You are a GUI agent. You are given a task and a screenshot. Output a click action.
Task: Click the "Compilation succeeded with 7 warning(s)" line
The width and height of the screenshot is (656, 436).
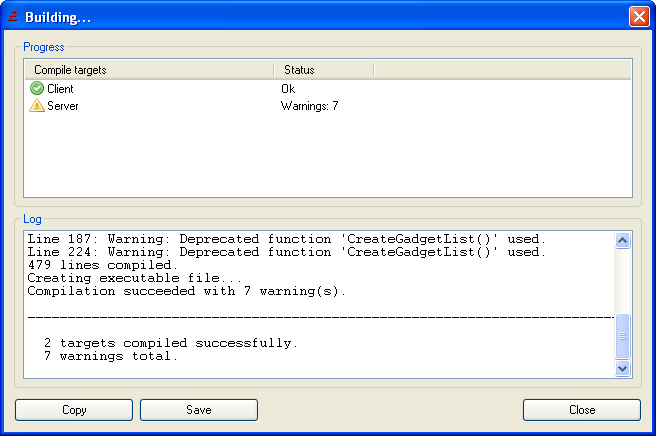click(186, 292)
